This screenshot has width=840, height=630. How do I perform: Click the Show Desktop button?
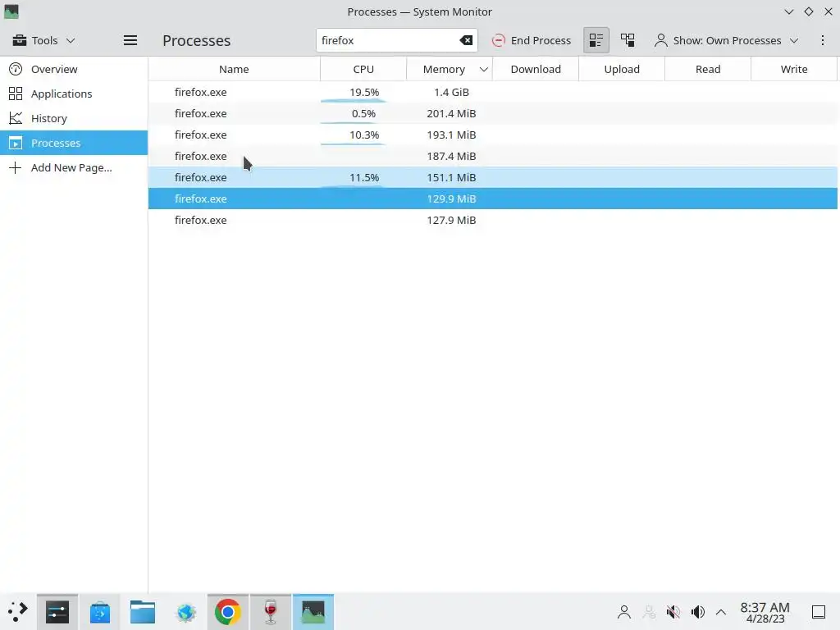point(819,612)
